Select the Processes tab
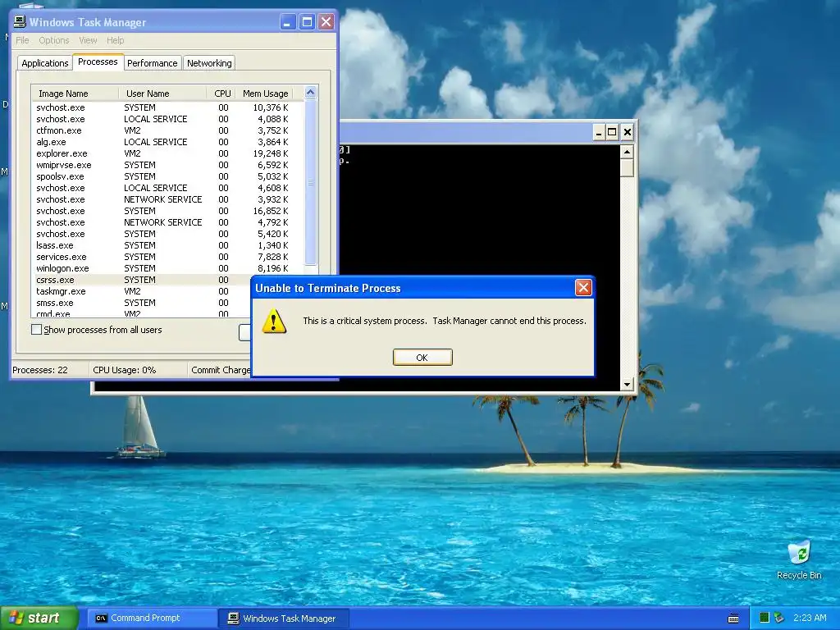Image resolution: width=840 pixels, height=630 pixels. pyautogui.click(x=98, y=62)
